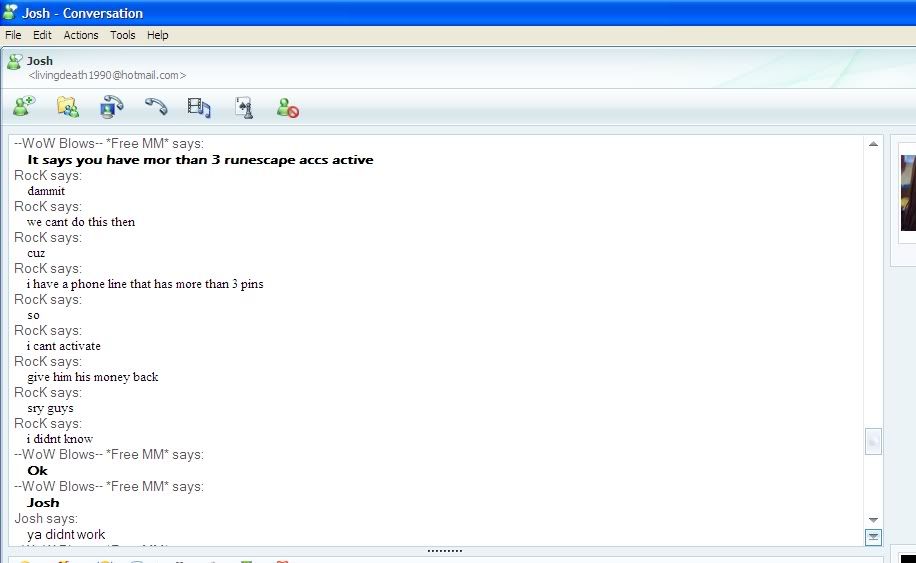Open the Edit menu
The width and height of the screenshot is (916, 563).
pyautogui.click(x=42, y=35)
